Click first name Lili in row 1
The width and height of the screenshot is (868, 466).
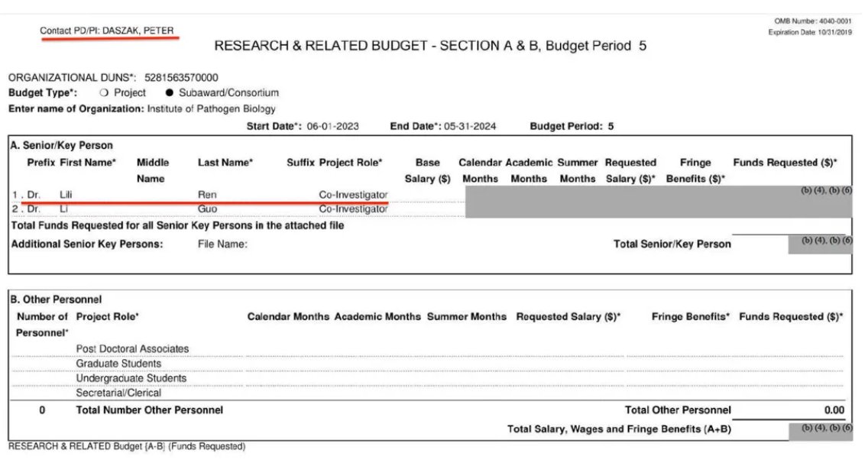[65, 195]
